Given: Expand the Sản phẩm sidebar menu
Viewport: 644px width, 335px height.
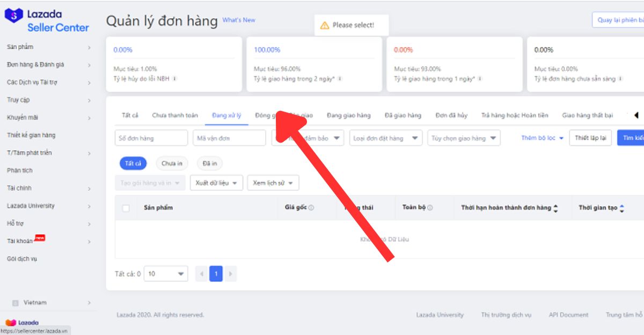Looking at the screenshot, I should pos(48,47).
